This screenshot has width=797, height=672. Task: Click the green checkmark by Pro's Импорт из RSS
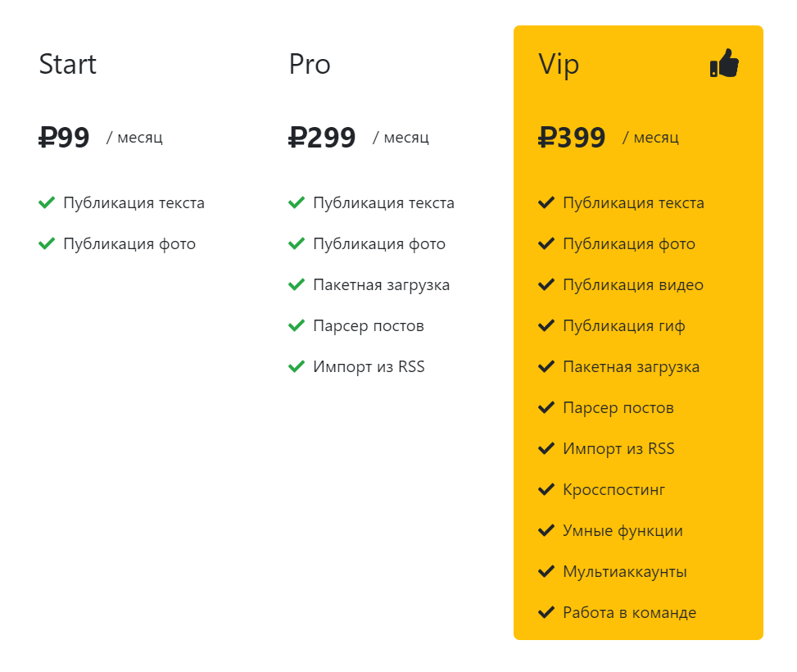tap(297, 366)
